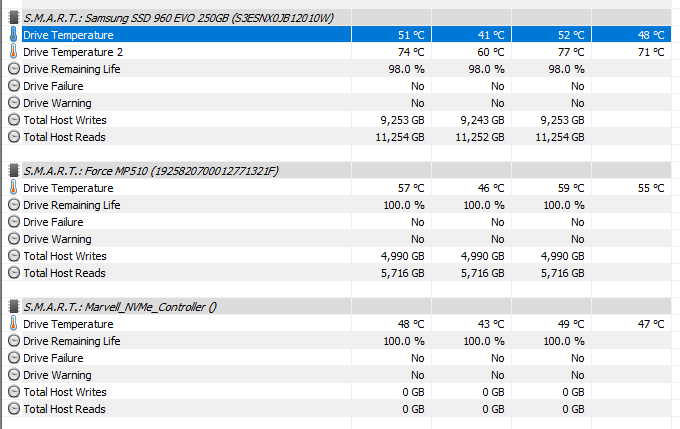The height and width of the screenshot is (429, 680).
Task: Click the gauge icon beside Samsung Total Host Writes
Action: tap(14, 120)
